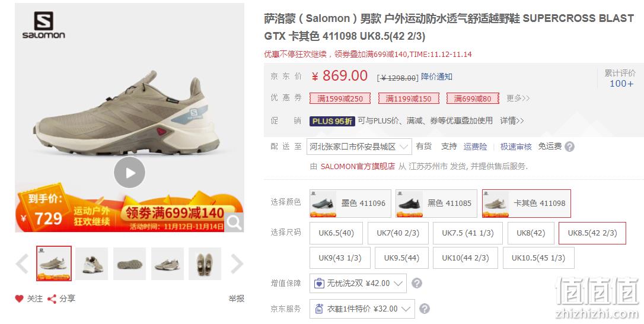Click the 分享 share icon
Viewport: 644px width, 324px height.
tap(52, 299)
